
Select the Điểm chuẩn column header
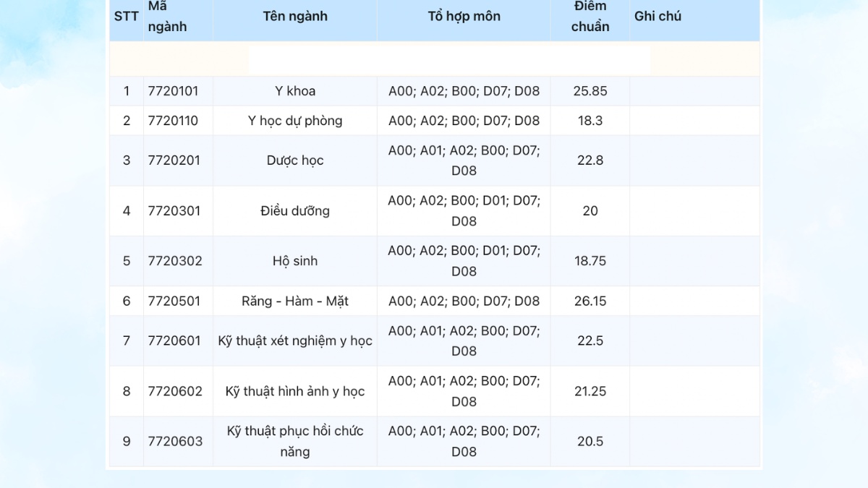coord(590,17)
